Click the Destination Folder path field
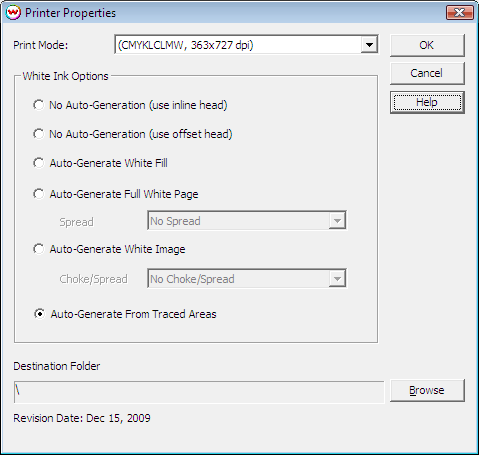Image resolution: width=479 pixels, height=455 pixels. point(199,392)
